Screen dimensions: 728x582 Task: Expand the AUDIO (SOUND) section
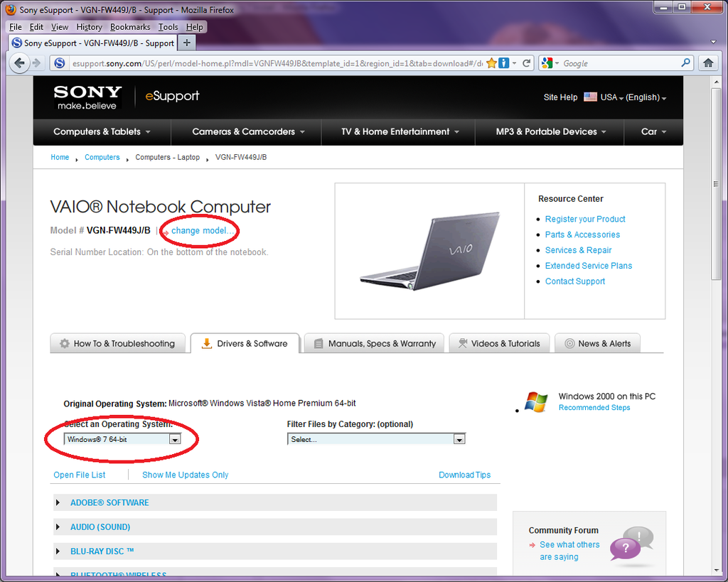[275, 527]
